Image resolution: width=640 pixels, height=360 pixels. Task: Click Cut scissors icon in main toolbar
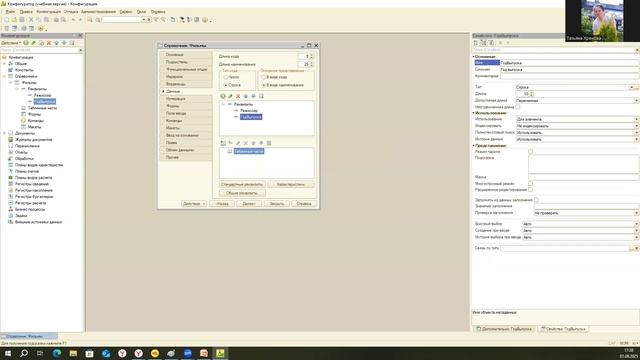[x=31, y=20]
